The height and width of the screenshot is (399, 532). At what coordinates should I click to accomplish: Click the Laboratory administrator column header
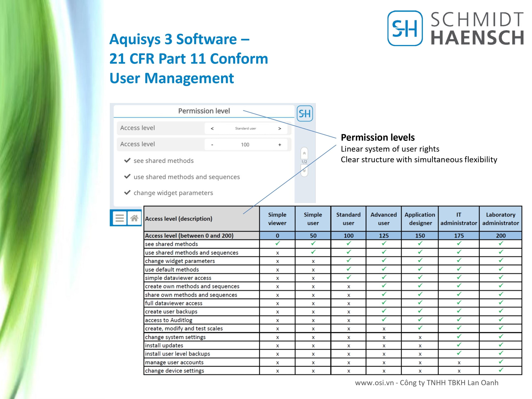point(501,219)
